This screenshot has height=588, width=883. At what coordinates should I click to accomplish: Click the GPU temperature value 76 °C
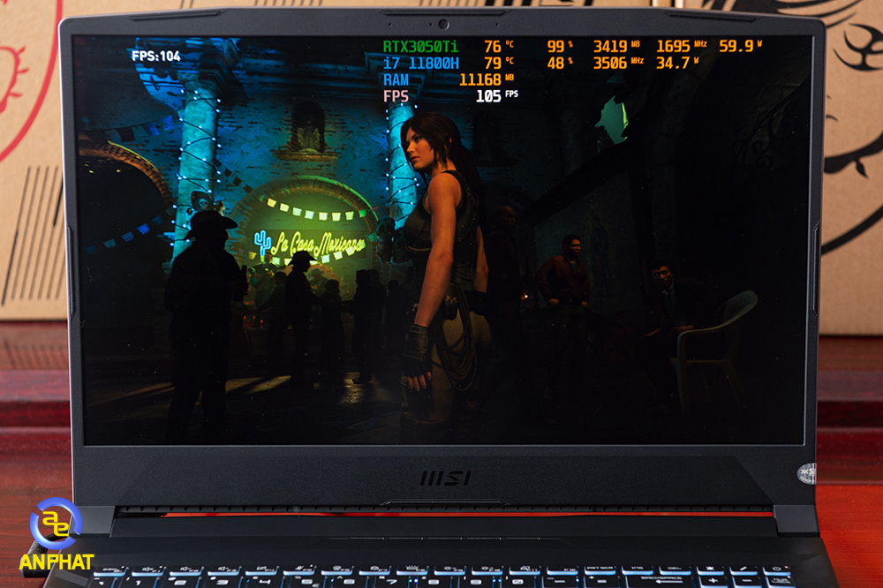[x=499, y=46]
